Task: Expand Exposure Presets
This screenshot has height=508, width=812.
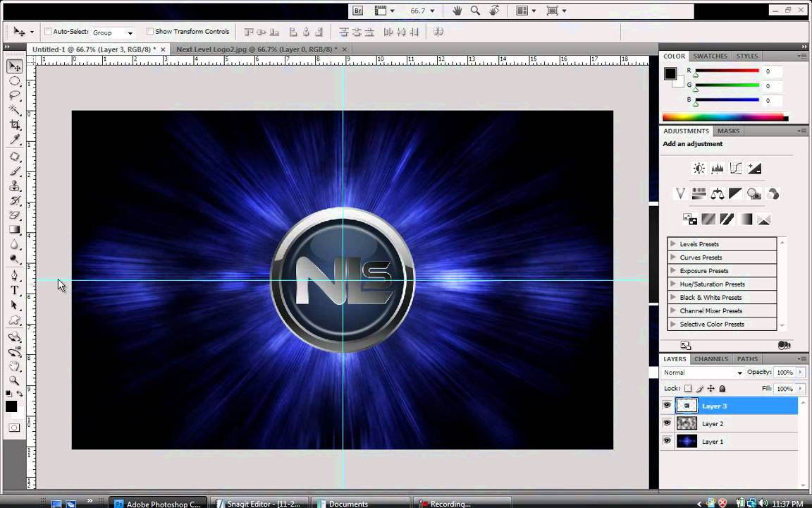Action: coord(672,271)
